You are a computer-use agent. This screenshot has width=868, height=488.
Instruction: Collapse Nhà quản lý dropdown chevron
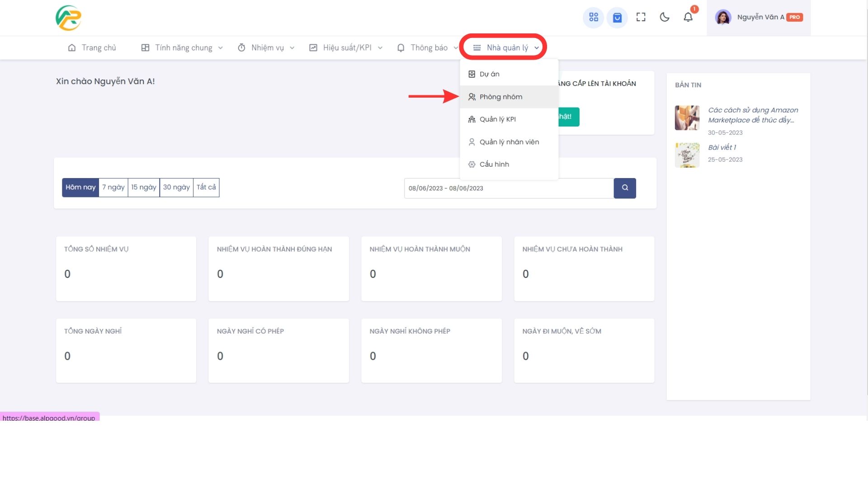(537, 48)
